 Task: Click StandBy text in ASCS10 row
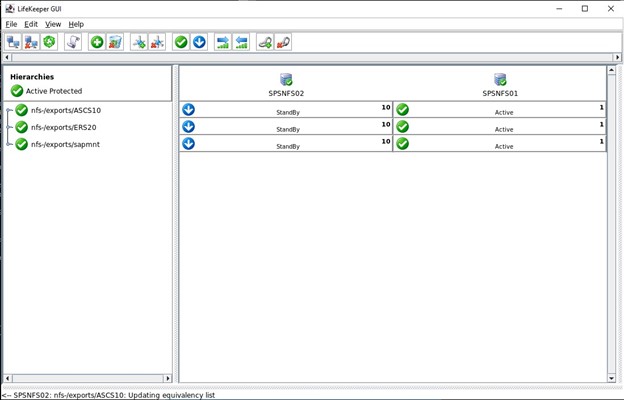(288, 113)
